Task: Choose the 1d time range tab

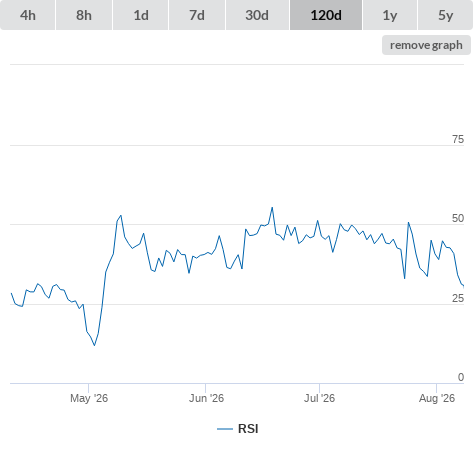Action: tap(141, 15)
